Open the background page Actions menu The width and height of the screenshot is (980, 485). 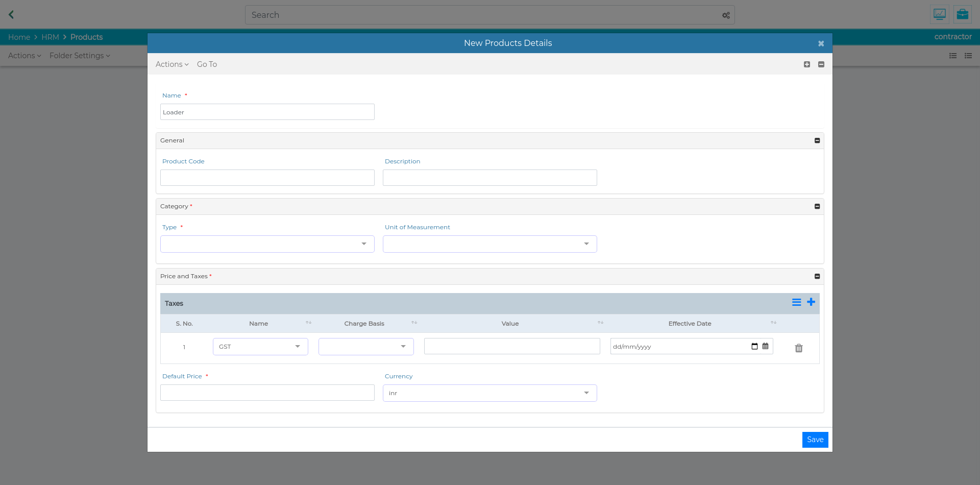[x=24, y=56]
